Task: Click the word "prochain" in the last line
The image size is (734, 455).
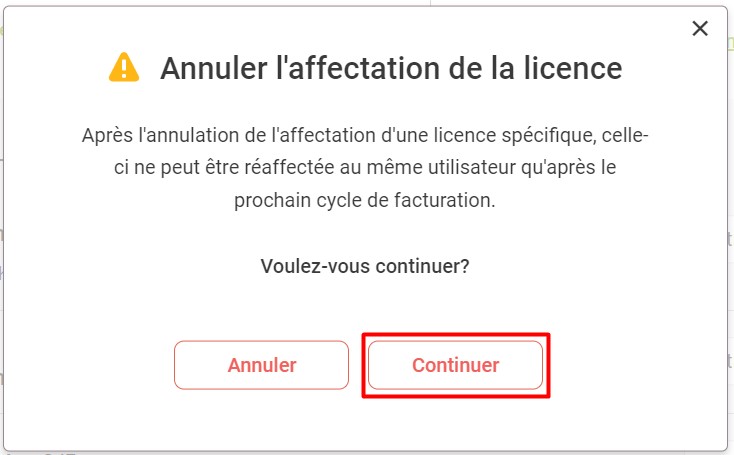Action: coord(269,200)
